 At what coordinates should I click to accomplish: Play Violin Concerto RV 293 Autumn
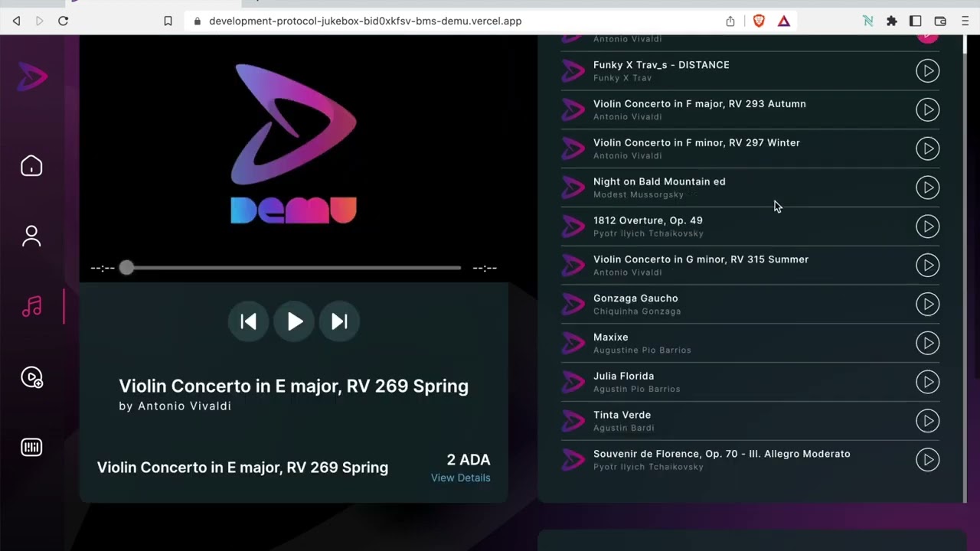coord(927,110)
